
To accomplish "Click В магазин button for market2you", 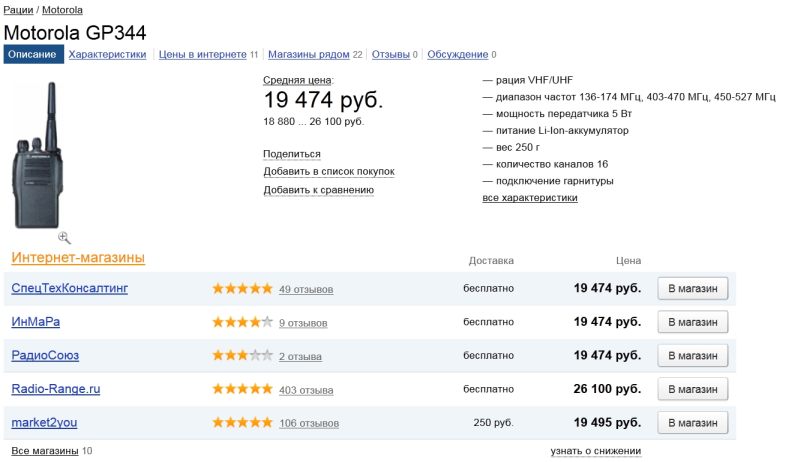I will [692, 423].
